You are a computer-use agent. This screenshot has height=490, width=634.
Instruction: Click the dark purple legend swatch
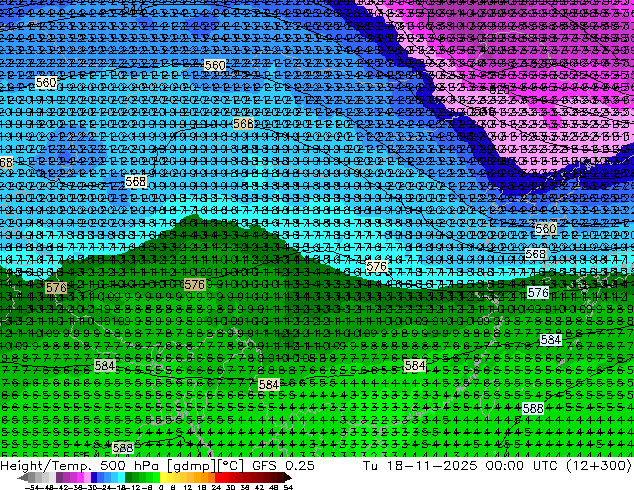59,478
